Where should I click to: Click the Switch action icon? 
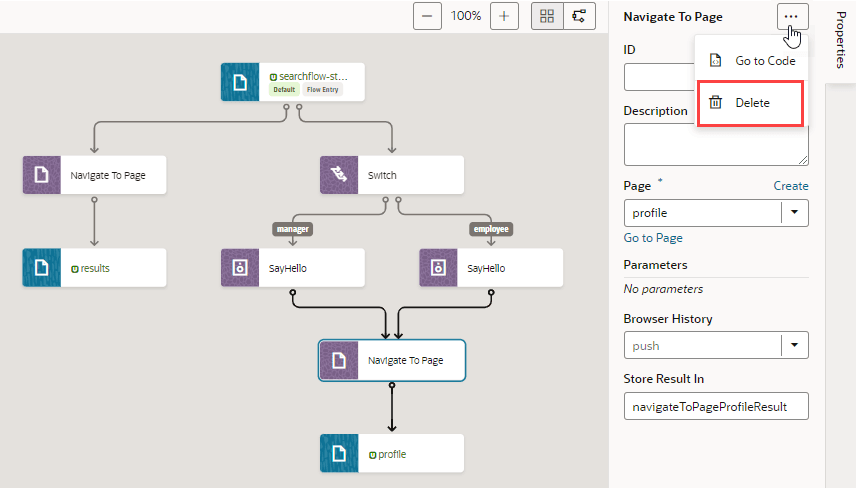[x=339, y=175]
